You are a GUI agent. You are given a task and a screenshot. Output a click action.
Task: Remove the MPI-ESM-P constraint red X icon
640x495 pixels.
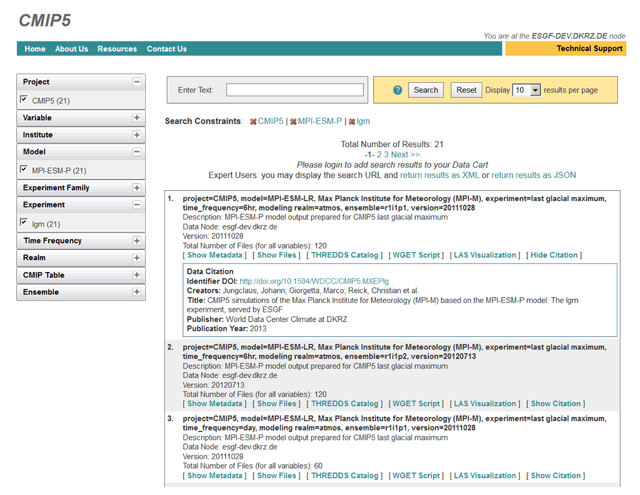293,122
